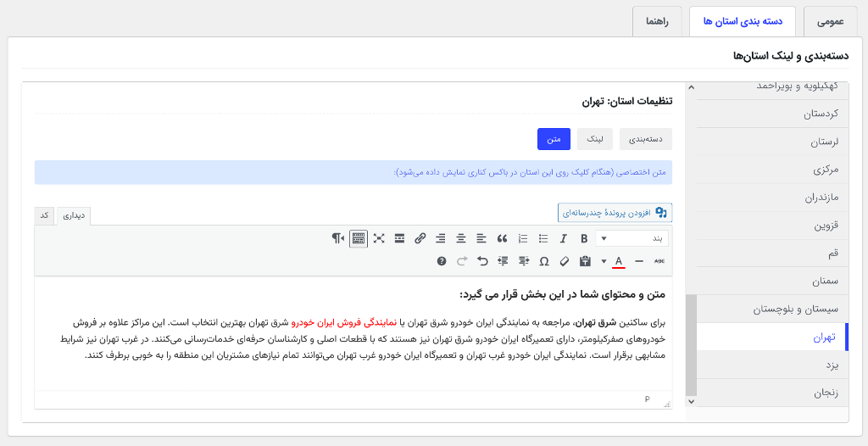The image size is (868, 446).
Task: Select province "سیستان و بلوچستان" in the list
Action: (772, 309)
